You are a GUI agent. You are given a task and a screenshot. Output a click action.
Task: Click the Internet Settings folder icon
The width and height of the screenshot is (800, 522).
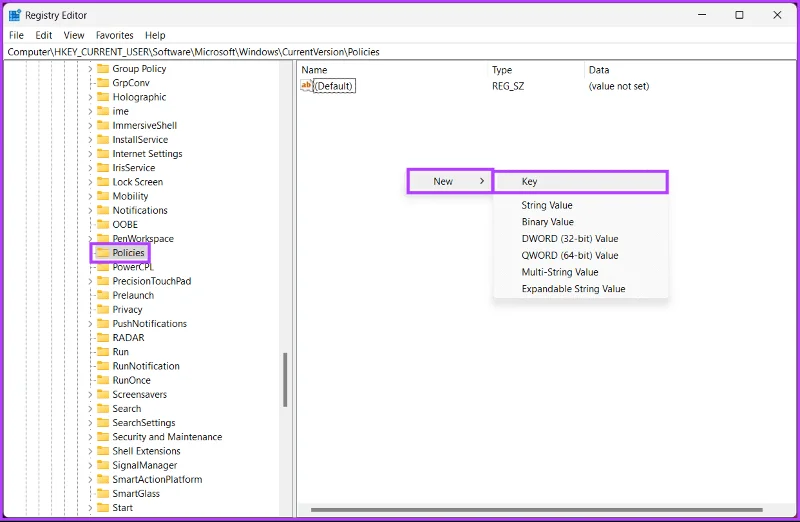103,154
